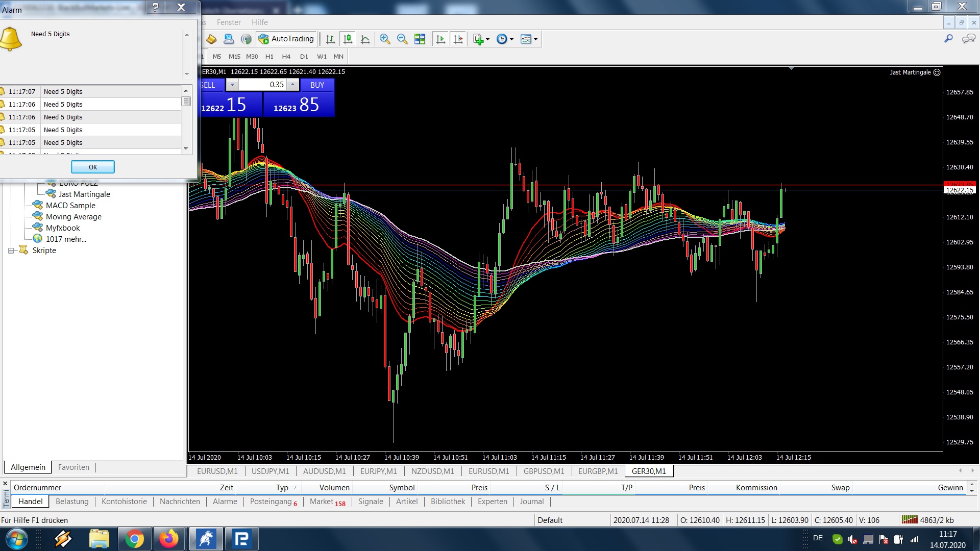The image size is (980, 551).
Task: Toggle the AutoTrading button
Action: (x=286, y=39)
